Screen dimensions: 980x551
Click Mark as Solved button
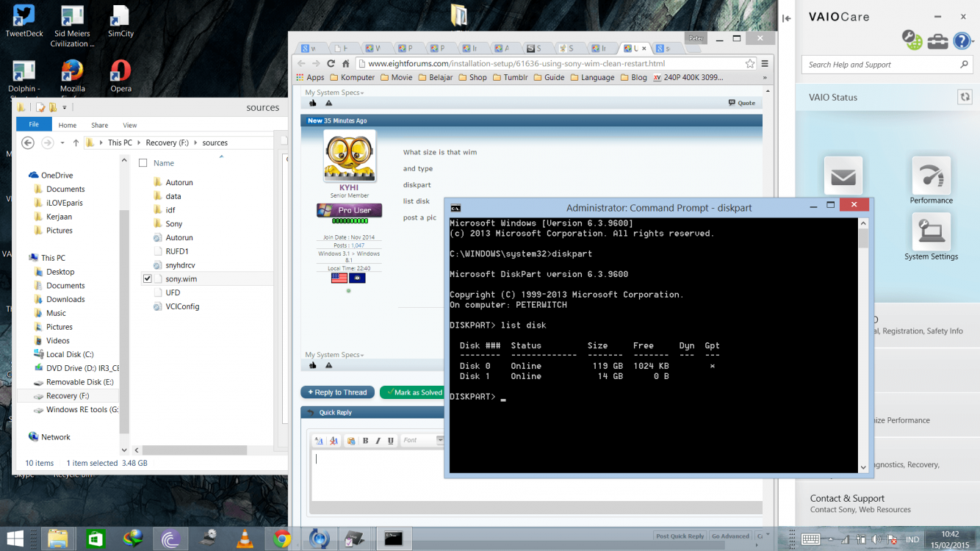click(x=414, y=392)
